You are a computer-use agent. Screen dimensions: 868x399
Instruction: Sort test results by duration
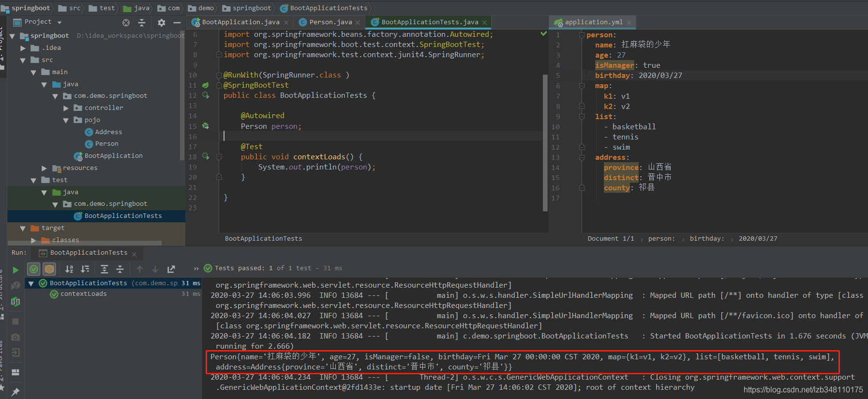point(85,269)
